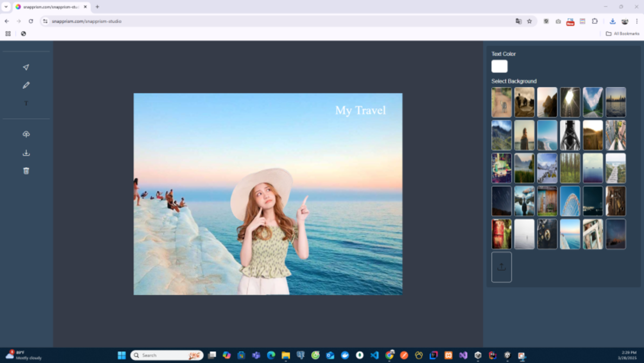Open the tab search dropdown arrow

(6, 7)
